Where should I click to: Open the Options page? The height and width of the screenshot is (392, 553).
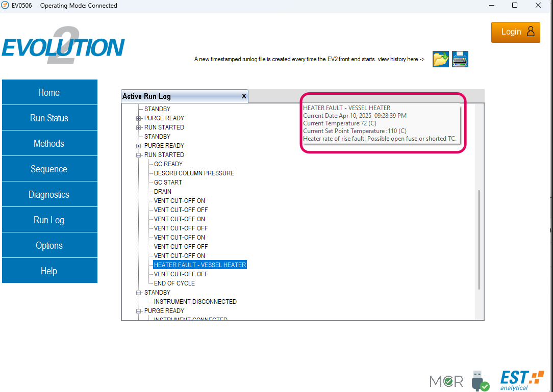click(x=49, y=245)
